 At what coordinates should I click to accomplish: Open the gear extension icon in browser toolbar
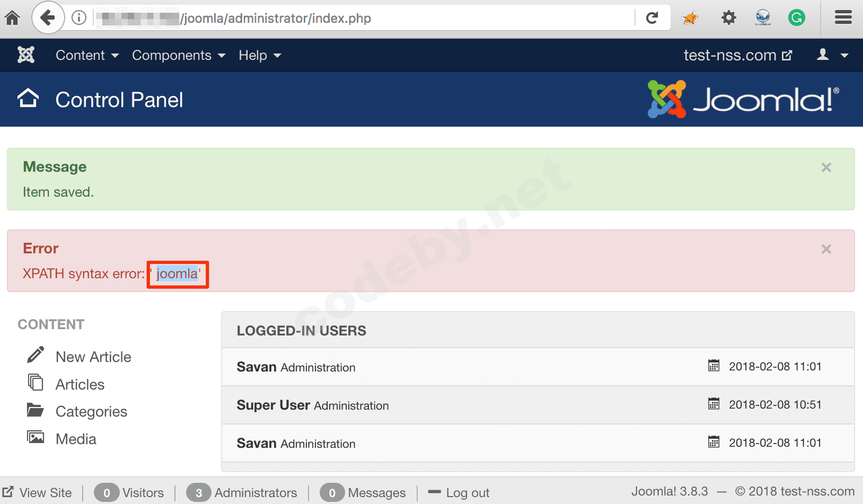tap(729, 18)
